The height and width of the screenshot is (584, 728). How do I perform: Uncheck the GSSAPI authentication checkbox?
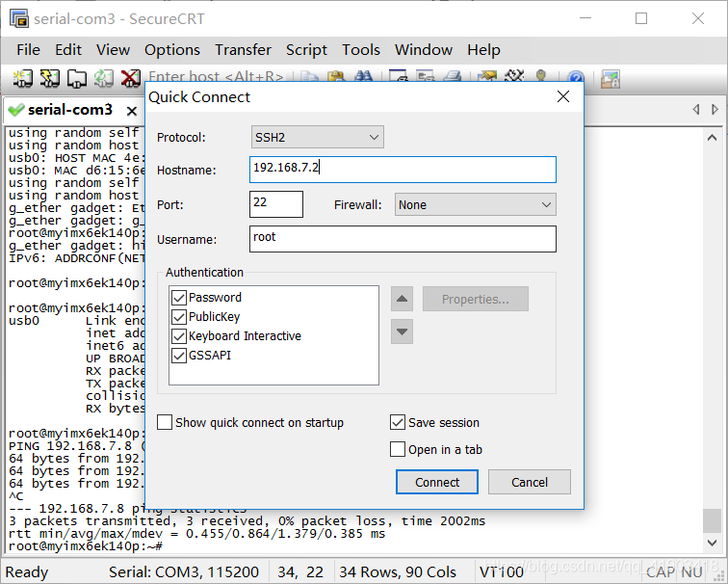pyautogui.click(x=179, y=356)
